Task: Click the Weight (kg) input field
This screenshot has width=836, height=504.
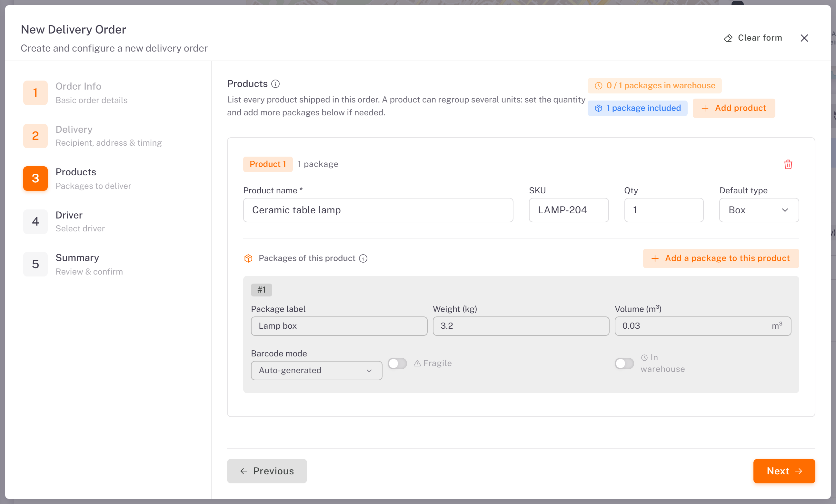Action: (521, 326)
